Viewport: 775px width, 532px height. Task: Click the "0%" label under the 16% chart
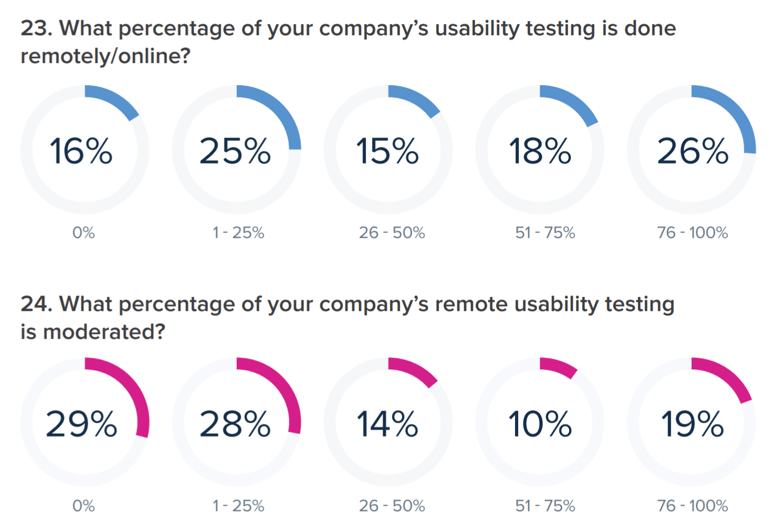click(83, 233)
